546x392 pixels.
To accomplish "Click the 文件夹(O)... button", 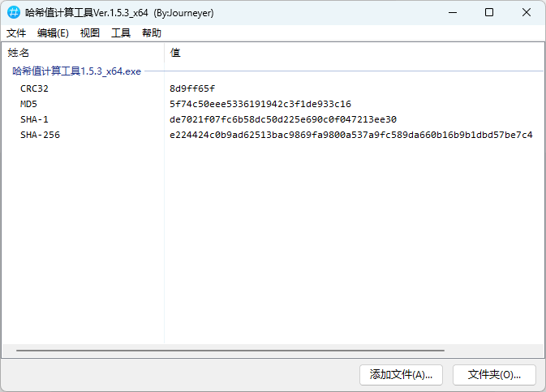I will click(x=494, y=374).
